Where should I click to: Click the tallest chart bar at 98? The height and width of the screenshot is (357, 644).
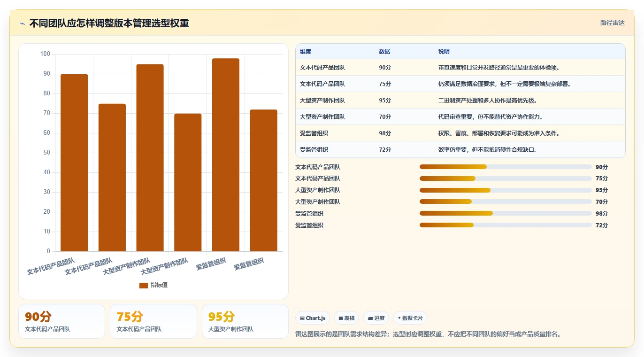(226, 155)
